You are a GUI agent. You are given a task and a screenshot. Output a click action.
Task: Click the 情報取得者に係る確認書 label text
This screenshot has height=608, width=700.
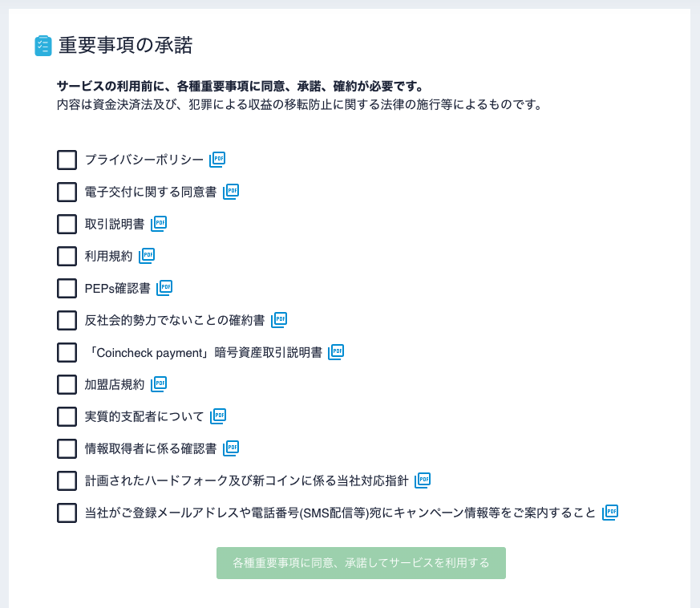151,448
